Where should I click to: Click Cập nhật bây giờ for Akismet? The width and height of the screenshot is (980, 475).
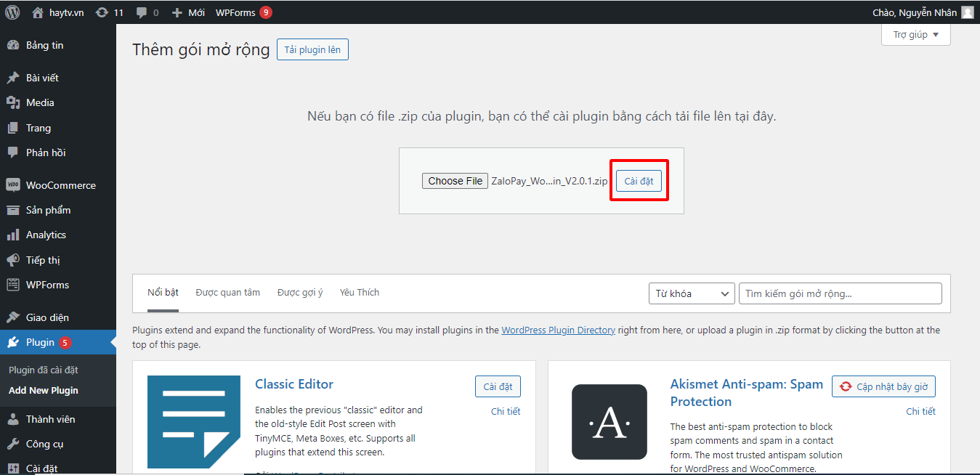coord(883,386)
